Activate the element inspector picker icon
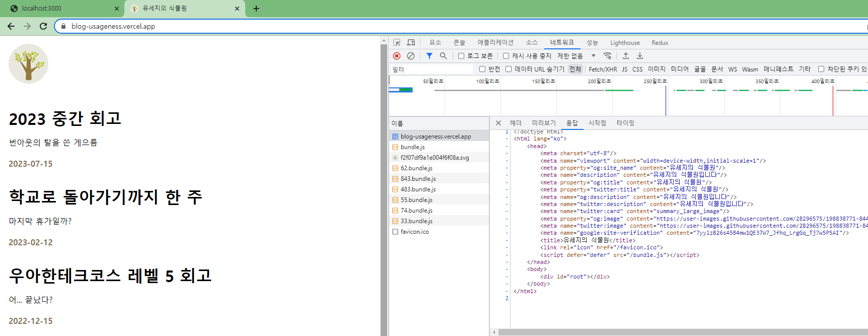The height and width of the screenshot is (336, 868). pyautogui.click(x=397, y=42)
